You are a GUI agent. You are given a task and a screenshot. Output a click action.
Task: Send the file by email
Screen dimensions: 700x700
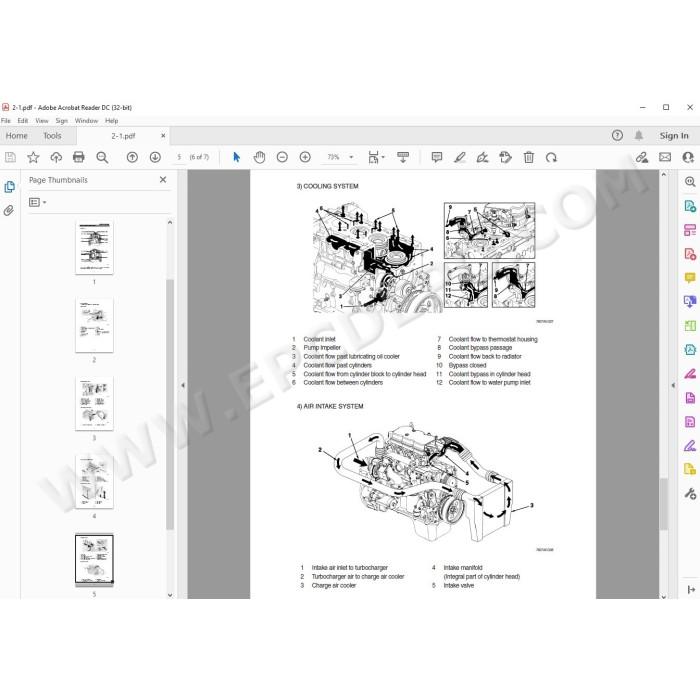tap(665, 157)
